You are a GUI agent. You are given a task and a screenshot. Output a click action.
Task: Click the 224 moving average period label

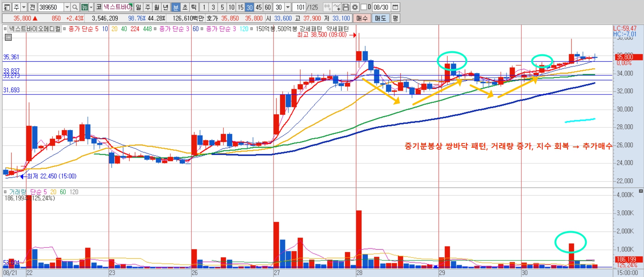(x=135, y=29)
